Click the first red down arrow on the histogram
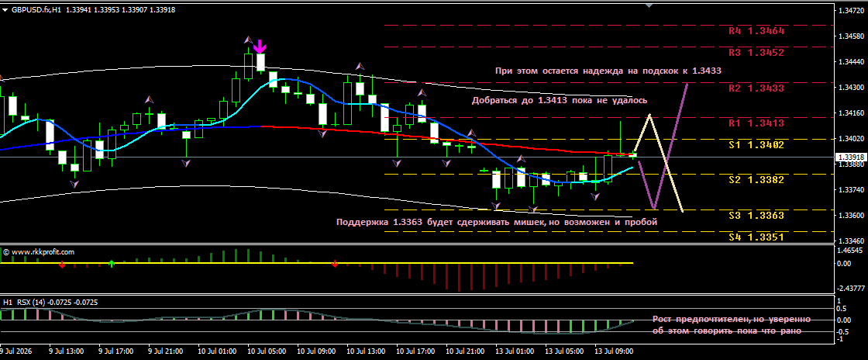Image resolution: width=868 pixels, height=360 pixels. click(x=62, y=265)
